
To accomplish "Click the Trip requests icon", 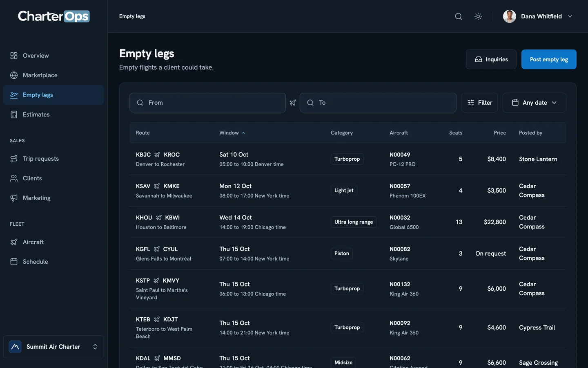I will coord(14,159).
